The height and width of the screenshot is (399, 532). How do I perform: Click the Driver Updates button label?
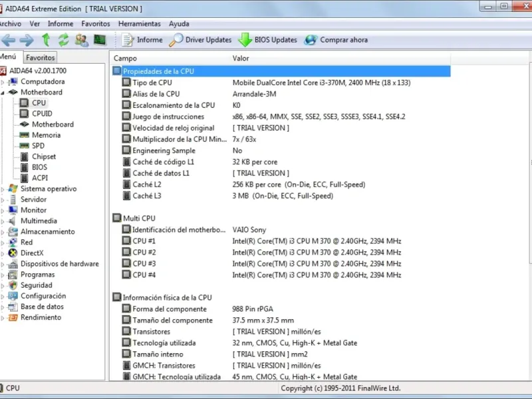tap(208, 40)
